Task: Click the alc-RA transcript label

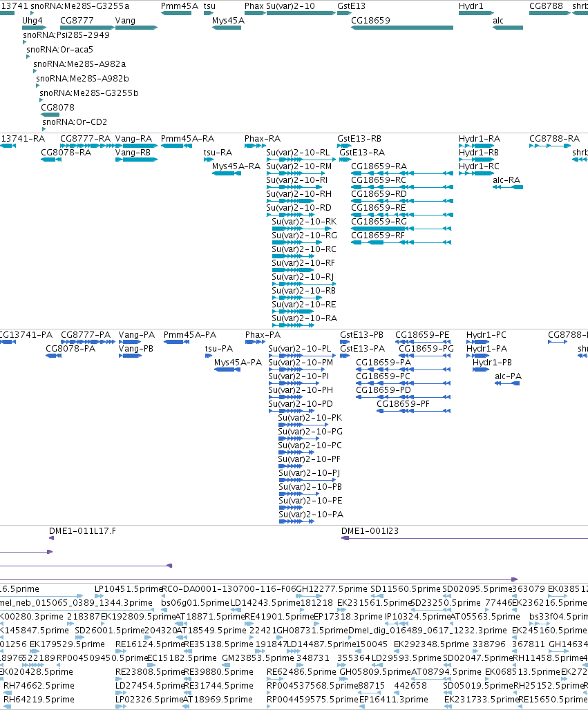Action: pyautogui.click(x=506, y=180)
